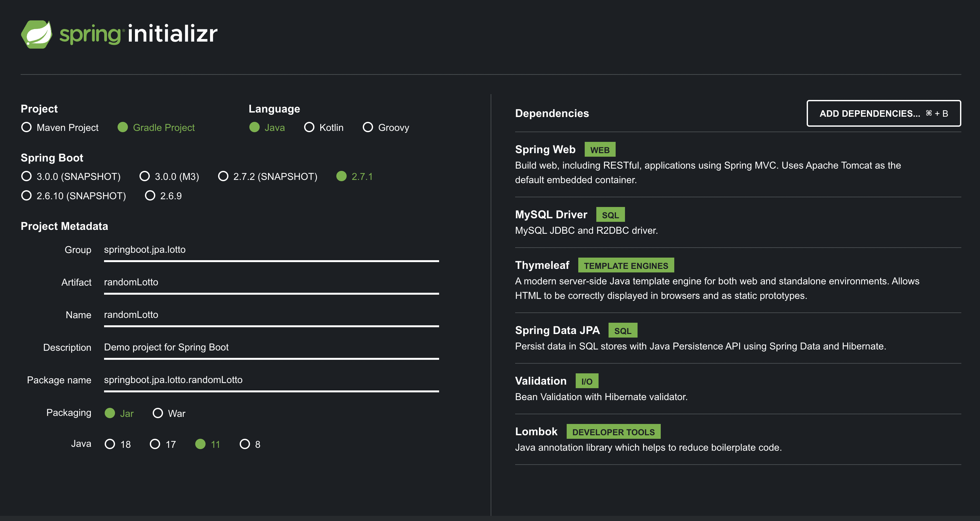Click the Lombok dependency title
This screenshot has width=980, height=521.
536,431
